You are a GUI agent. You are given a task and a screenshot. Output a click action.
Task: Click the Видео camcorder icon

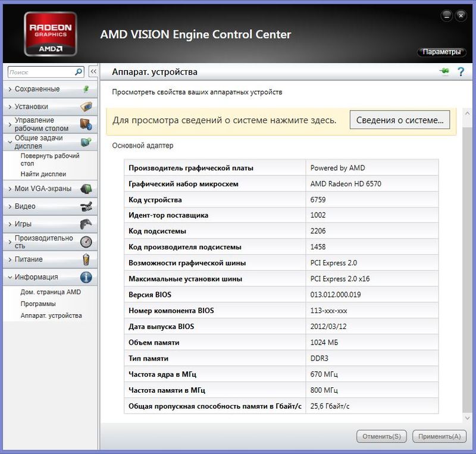[86, 206]
